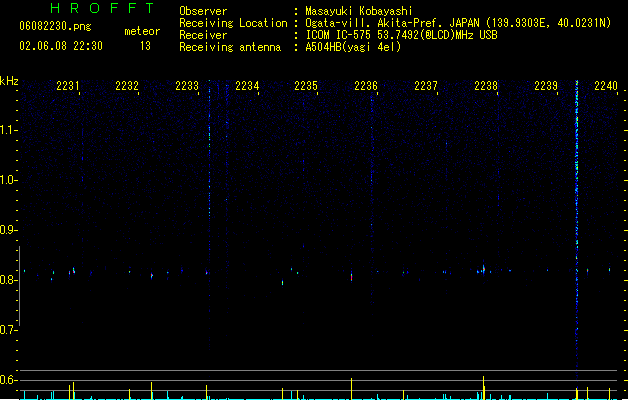
Task: Click the A504HB(yagi 4el) antenna text
Action: point(353,47)
